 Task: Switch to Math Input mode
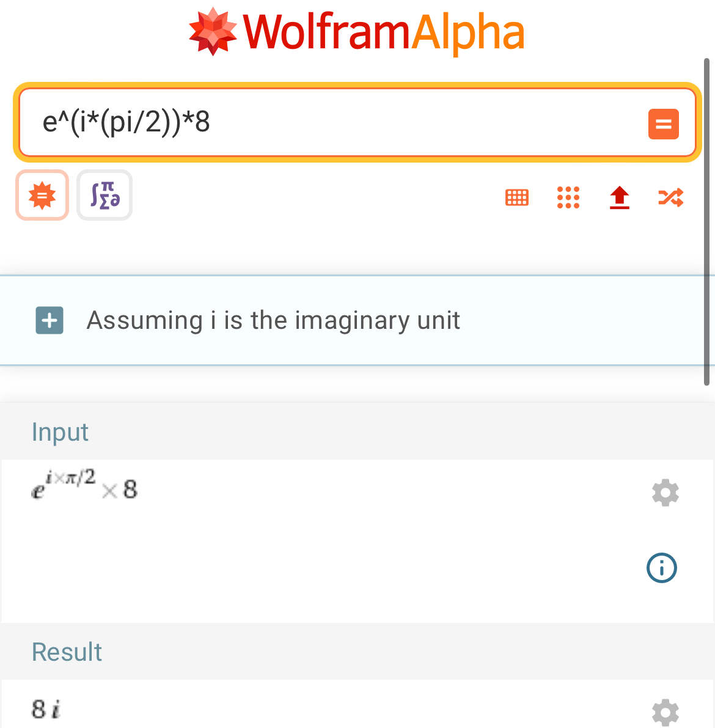click(105, 196)
